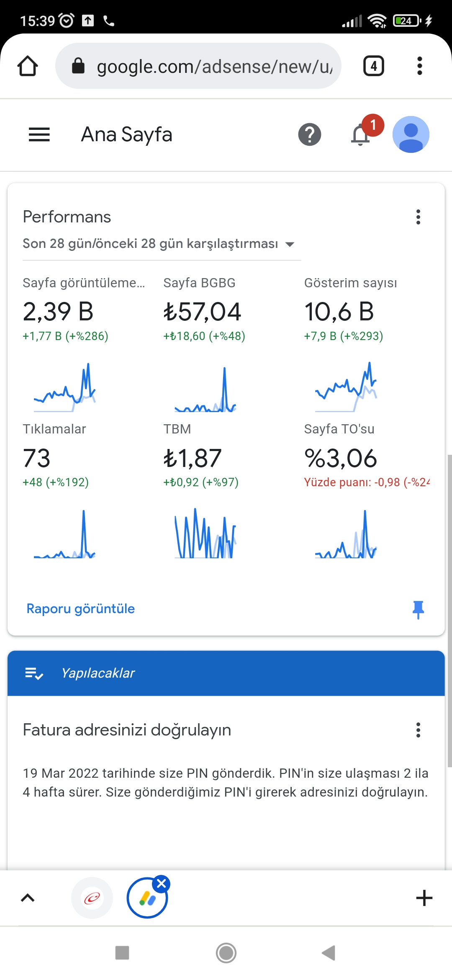Open the tab switcher showing 4 tabs
This screenshot has width=452, height=980.
(374, 66)
